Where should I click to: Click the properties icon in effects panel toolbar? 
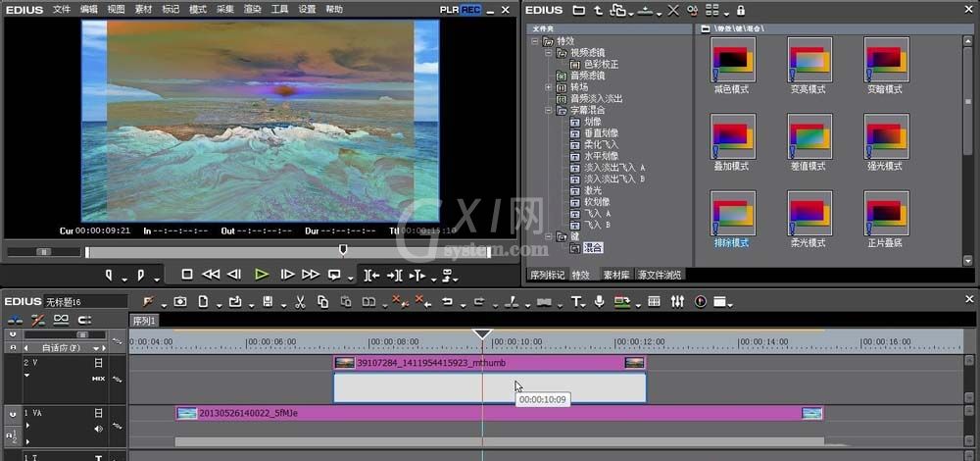point(692,11)
